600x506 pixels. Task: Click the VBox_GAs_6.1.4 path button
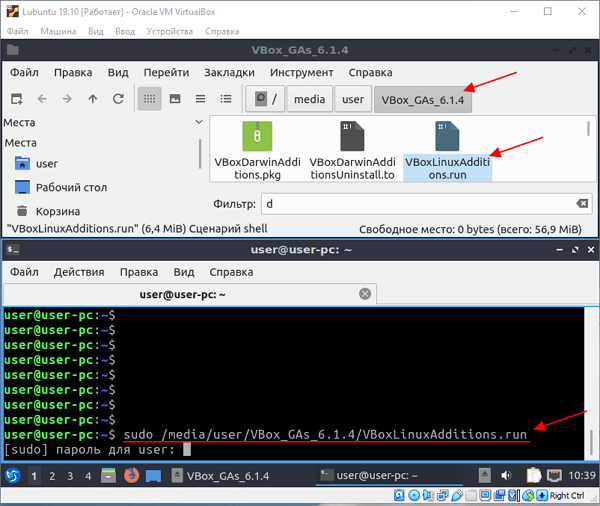(x=422, y=100)
